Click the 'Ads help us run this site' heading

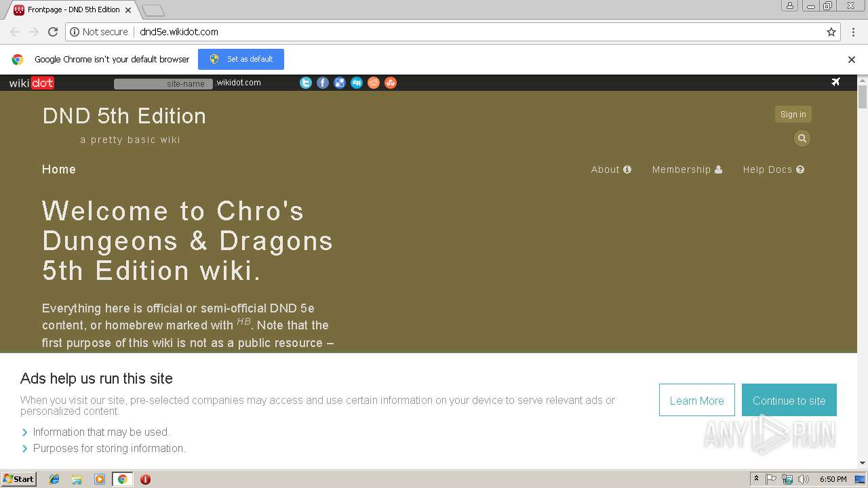[96, 378]
